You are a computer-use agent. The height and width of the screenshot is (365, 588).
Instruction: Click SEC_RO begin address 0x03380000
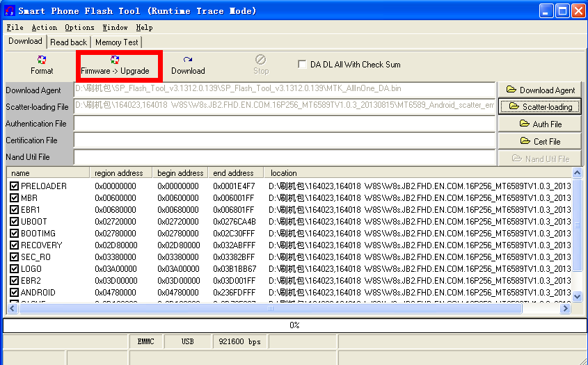coord(178,257)
